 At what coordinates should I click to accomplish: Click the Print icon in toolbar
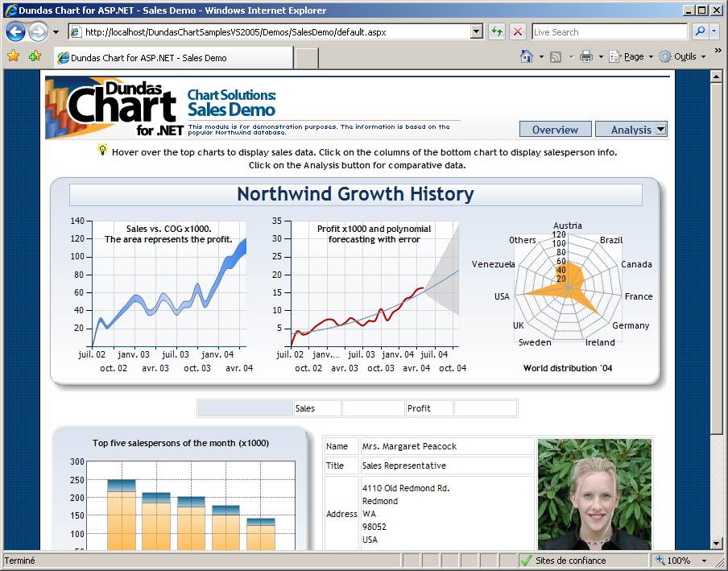(x=586, y=56)
